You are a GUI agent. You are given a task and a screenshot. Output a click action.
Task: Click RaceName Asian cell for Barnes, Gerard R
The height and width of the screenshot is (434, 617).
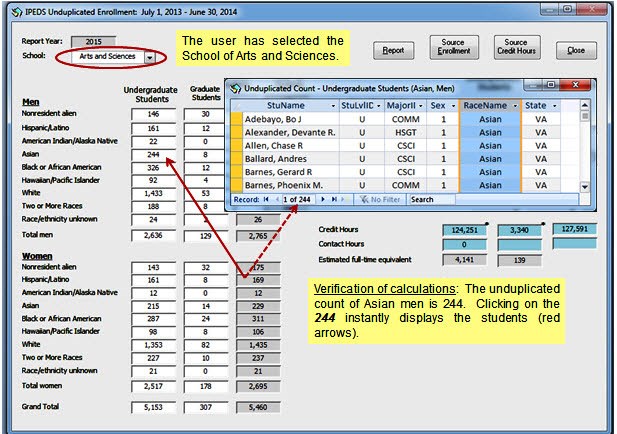(x=490, y=172)
